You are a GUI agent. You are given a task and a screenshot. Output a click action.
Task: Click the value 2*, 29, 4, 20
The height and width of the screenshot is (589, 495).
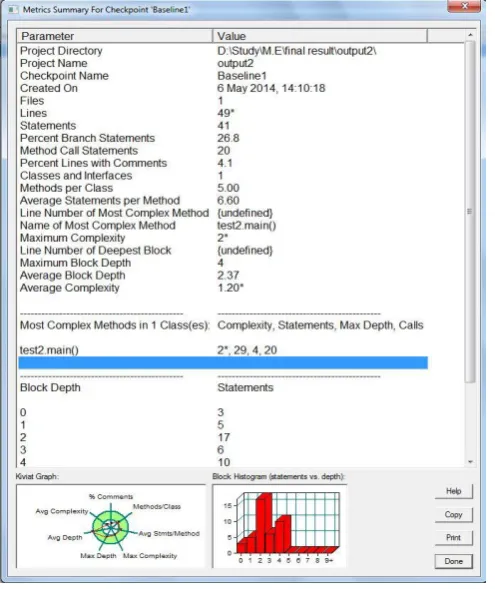coord(247,350)
